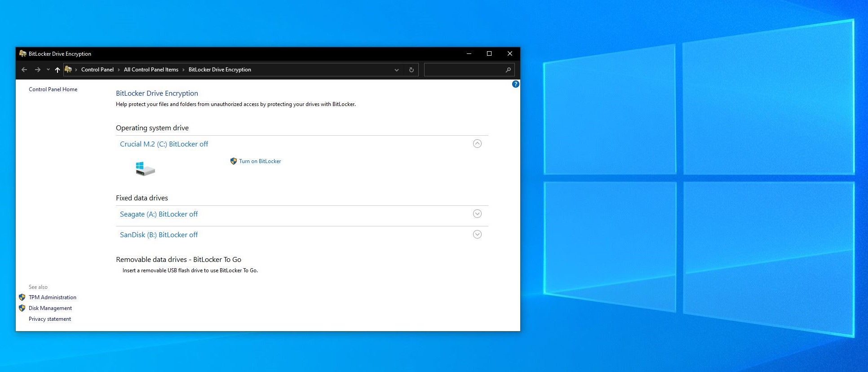Expand the SanDisk (B:) drive section
Image resolution: width=868 pixels, height=372 pixels.
(477, 235)
